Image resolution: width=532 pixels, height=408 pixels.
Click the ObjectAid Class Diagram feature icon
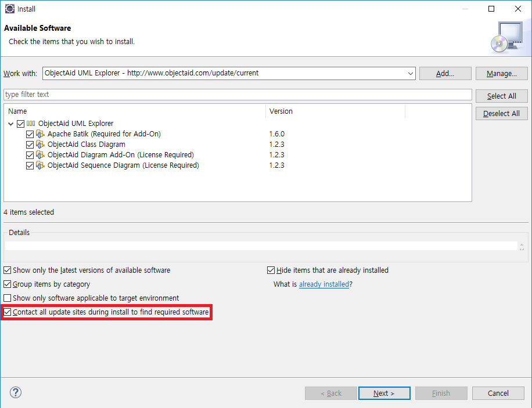[x=40, y=145]
